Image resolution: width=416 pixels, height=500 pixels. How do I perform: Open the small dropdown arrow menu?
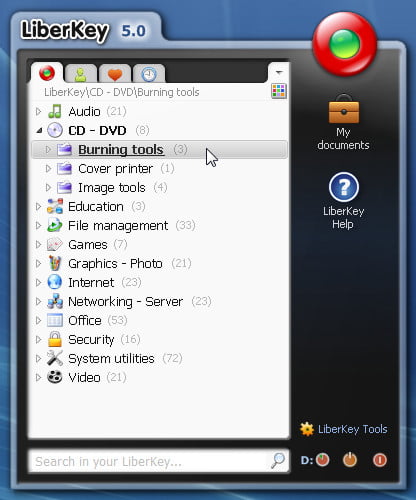pyautogui.click(x=279, y=72)
